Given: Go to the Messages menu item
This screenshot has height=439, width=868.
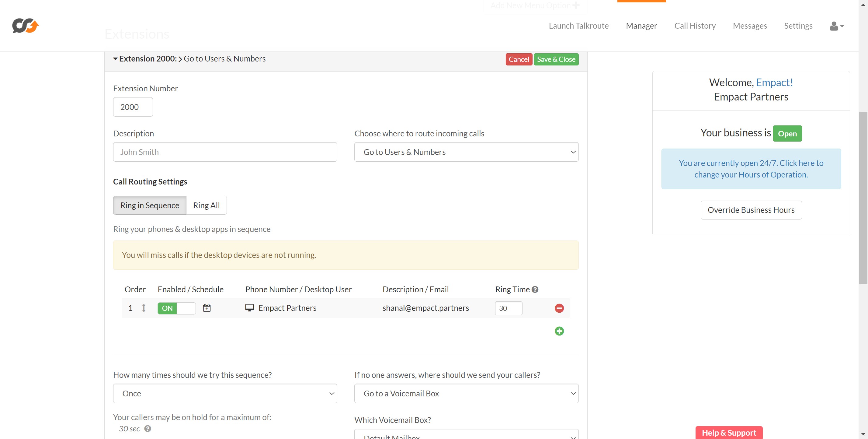Looking at the screenshot, I should 750,26.
